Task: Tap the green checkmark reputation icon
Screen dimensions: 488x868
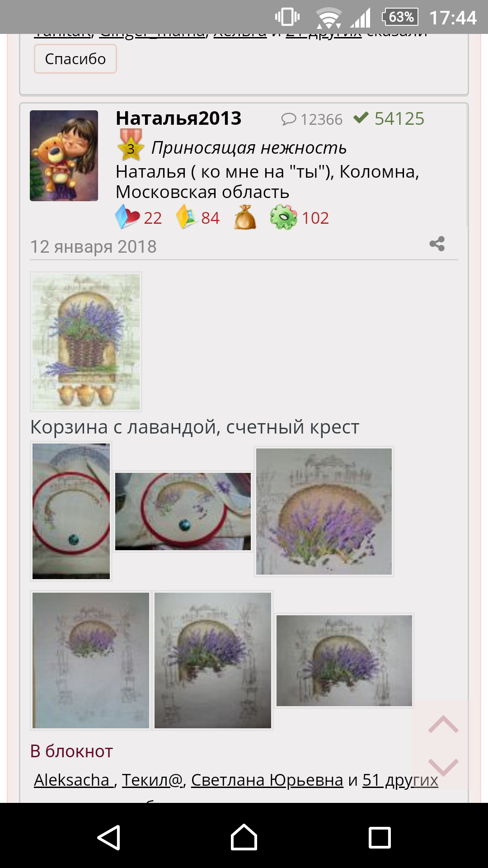Action: [361, 118]
